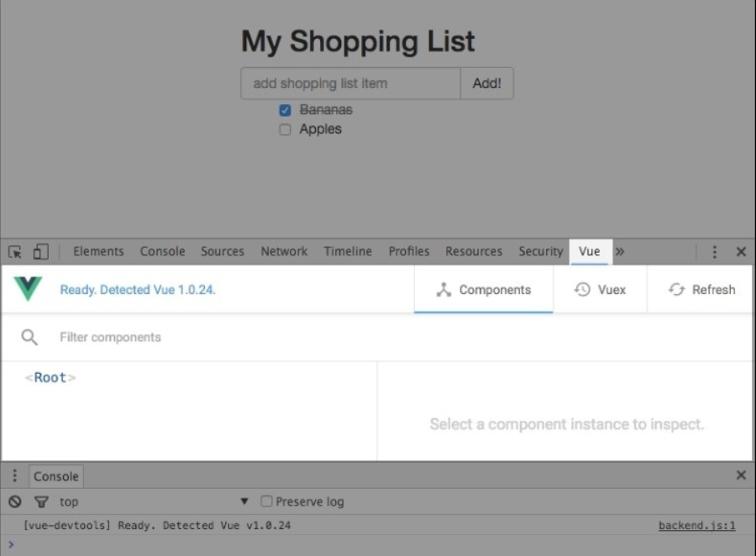The height and width of the screenshot is (556, 756).
Task: Click the Refresh button in Vue panel
Action: [701, 290]
